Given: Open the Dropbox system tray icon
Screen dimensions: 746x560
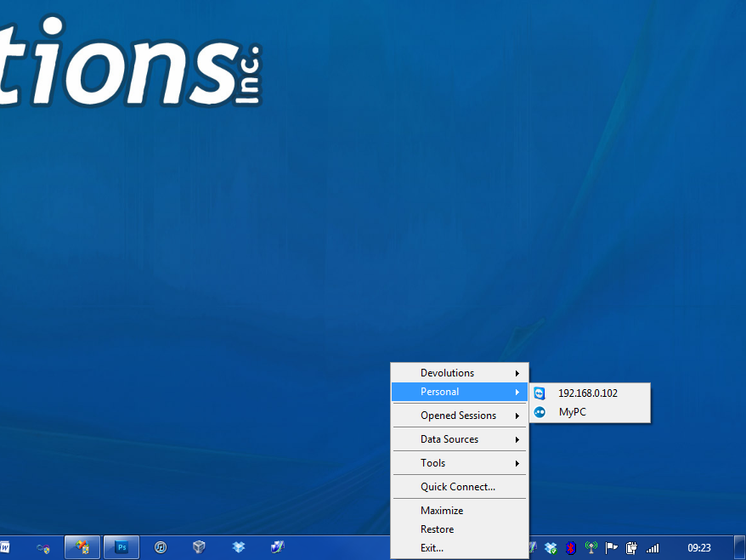Looking at the screenshot, I should tap(551, 548).
